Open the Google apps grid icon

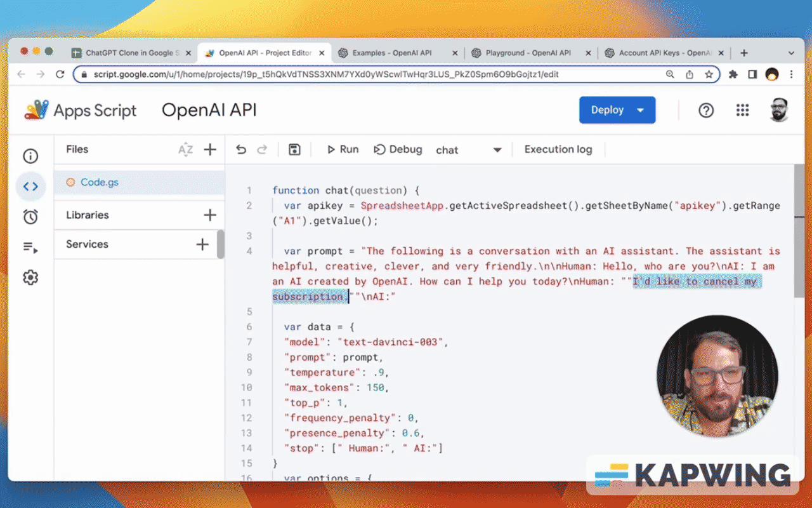[x=743, y=110]
